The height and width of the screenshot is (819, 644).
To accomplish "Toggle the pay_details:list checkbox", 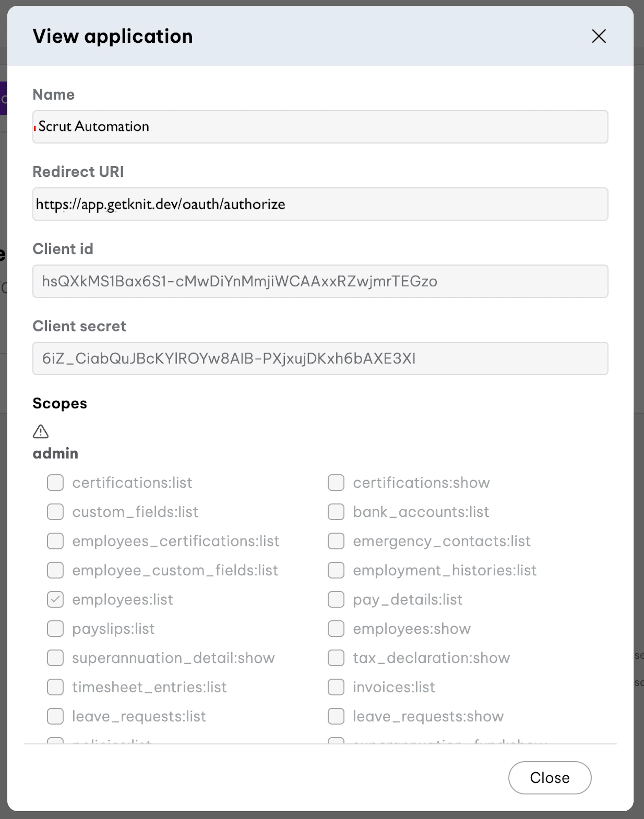I will pyautogui.click(x=336, y=599).
